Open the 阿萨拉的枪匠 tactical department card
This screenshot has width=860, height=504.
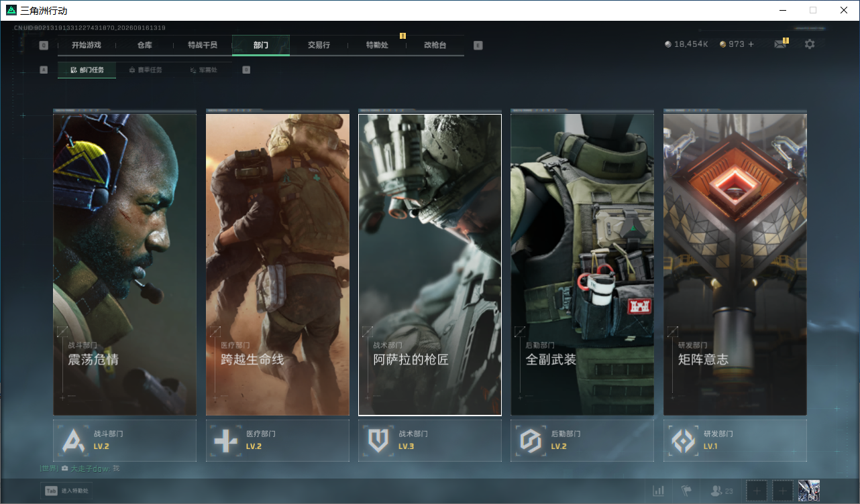click(x=430, y=264)
